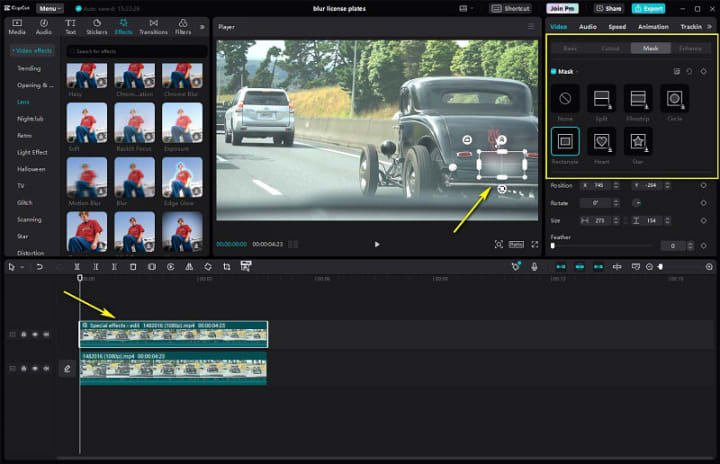Switch to the Animation tab
This screenshot has height=464, width=720.
[x=653, y=27]
